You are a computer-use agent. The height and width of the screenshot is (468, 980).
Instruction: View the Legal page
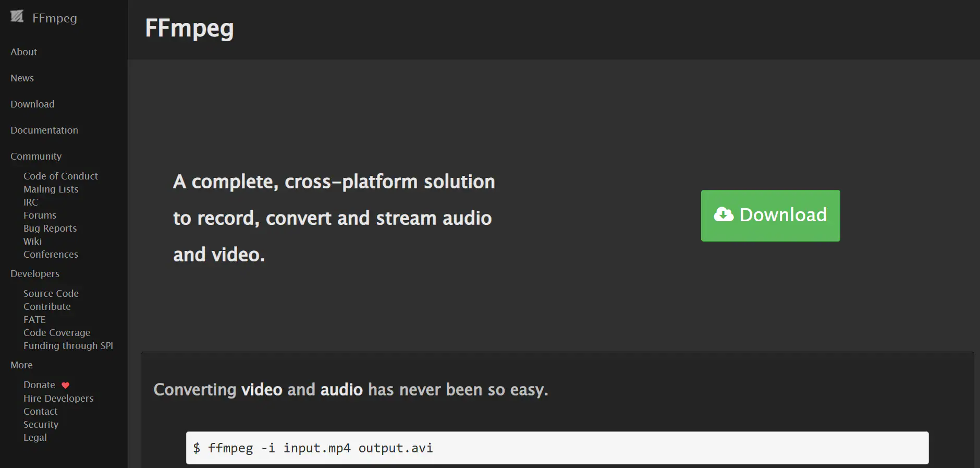(x=35, y=438)
